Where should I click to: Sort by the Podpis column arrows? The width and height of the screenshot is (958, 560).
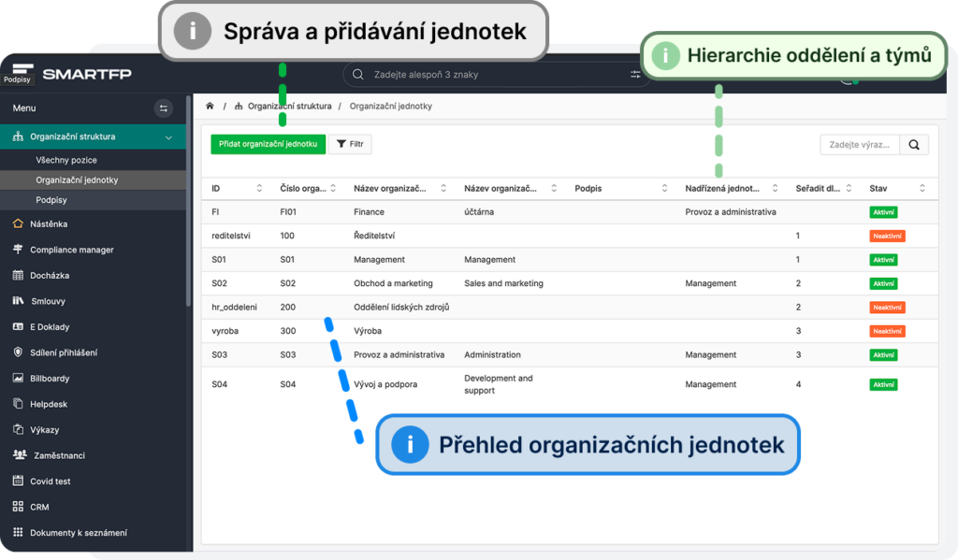pos(665,188)
